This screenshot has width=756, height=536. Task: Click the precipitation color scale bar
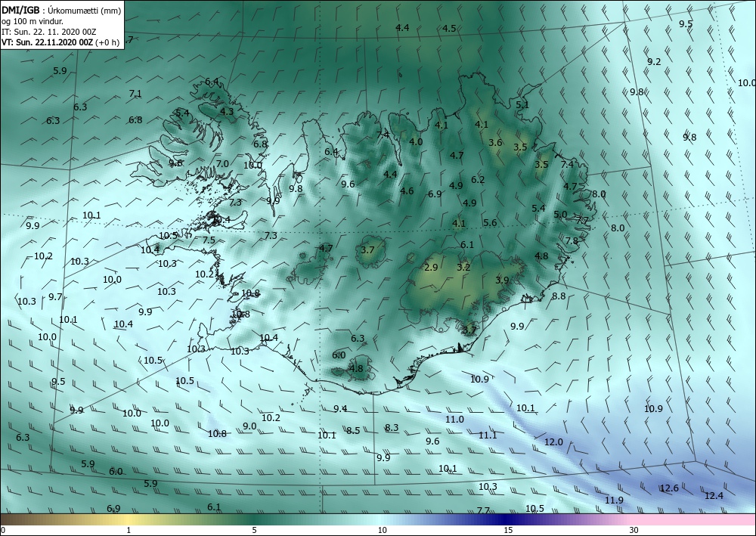pos(378,519)
